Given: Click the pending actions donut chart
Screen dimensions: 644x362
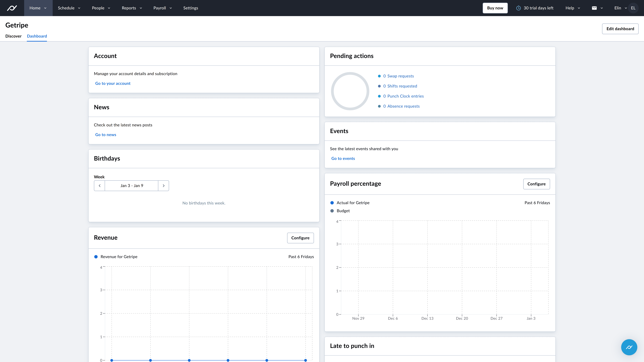Looking at the screenshot, I should 350,91.
